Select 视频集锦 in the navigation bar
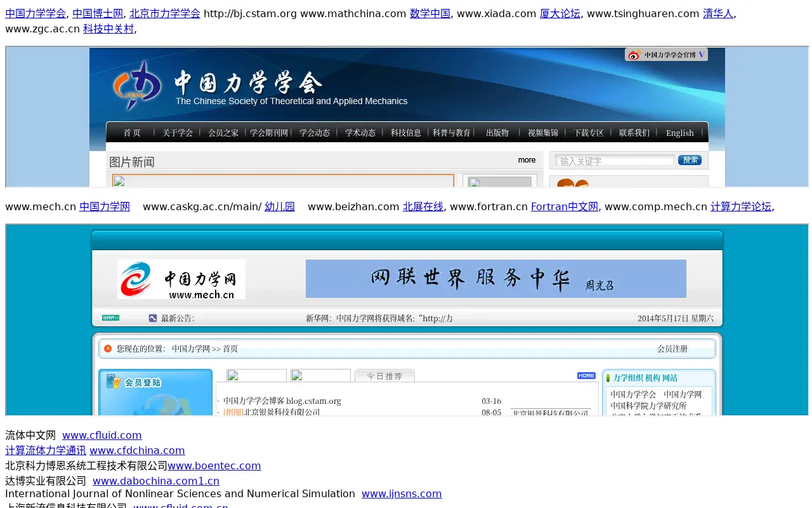 (x=543, y=133)
